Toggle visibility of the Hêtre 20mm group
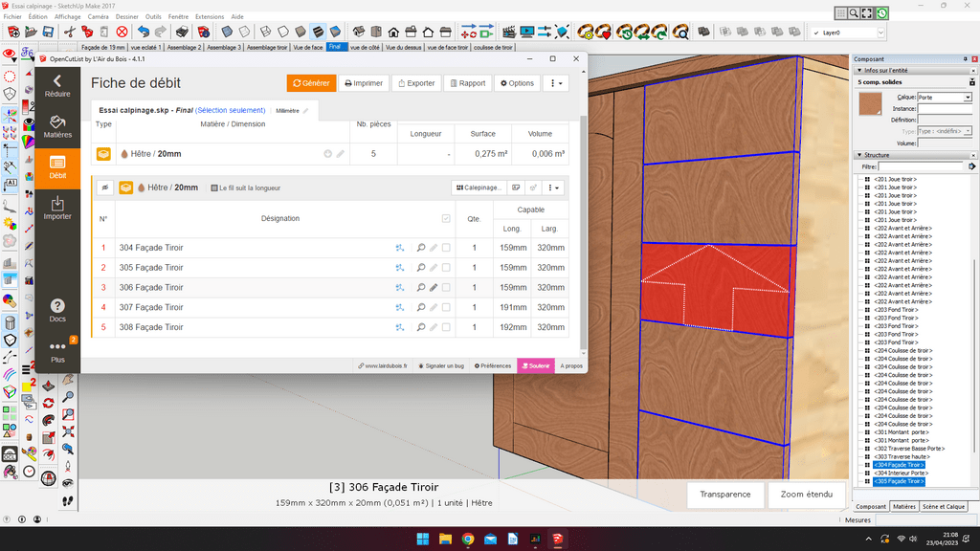This screenshot has height=551, width=980. tap(105, 187)
